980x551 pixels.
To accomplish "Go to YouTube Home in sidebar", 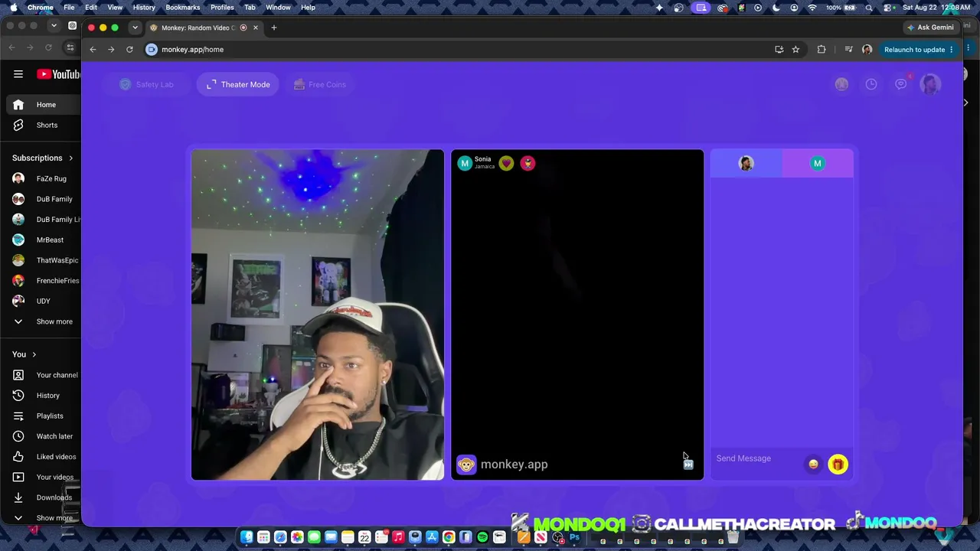I will coord(43,105).
